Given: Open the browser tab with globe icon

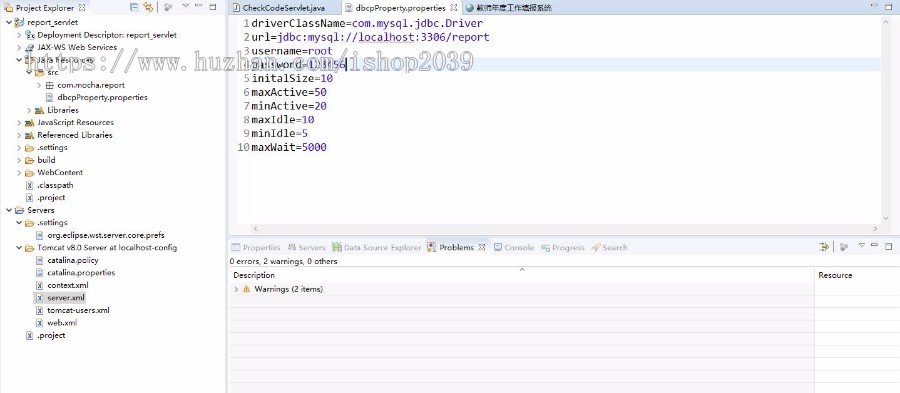Looking at the screenshot, I should point(509,8).
